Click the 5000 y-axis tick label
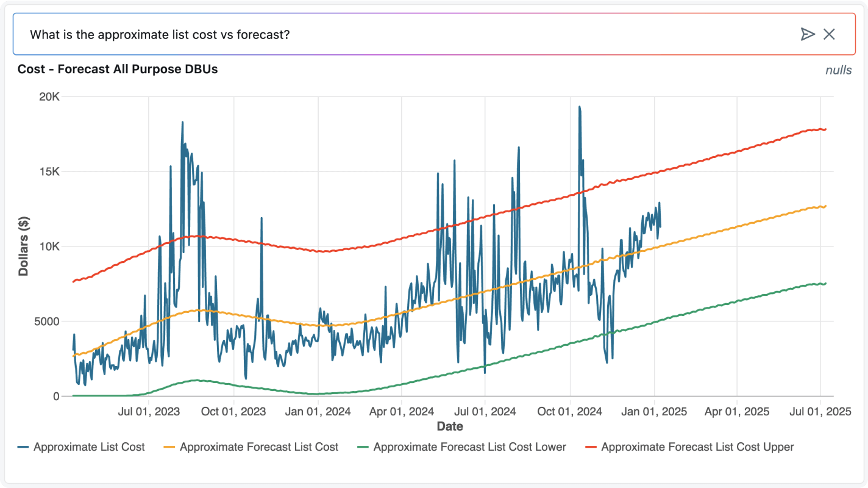The height and width of the screenshot is (488, 868). (46, 321)
